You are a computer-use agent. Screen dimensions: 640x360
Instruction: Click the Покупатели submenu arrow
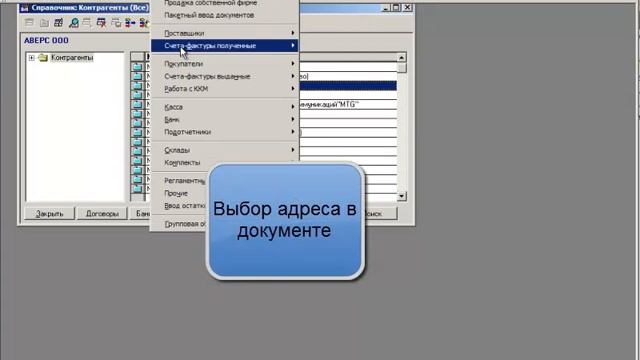[293, 64]
